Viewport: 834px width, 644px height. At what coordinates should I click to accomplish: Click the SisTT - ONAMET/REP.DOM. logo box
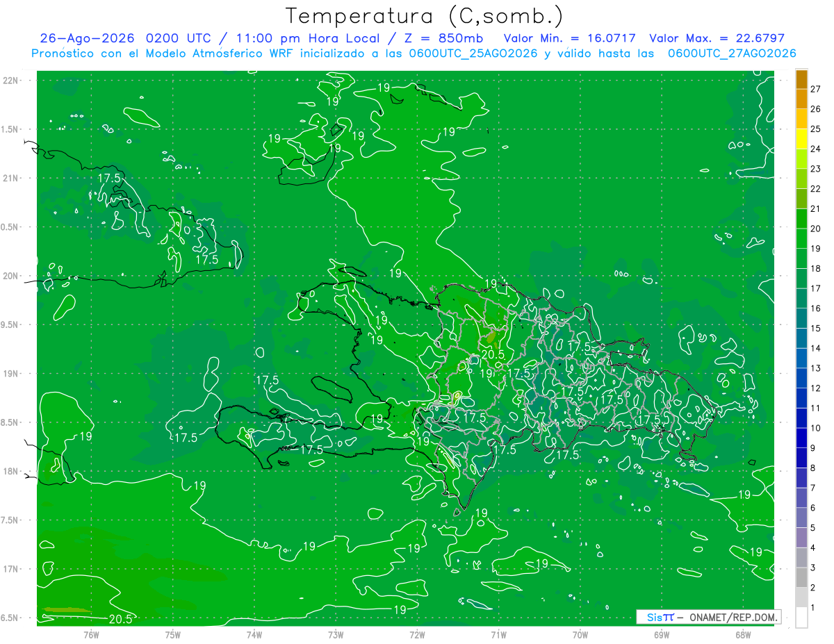tap(708, 617)
